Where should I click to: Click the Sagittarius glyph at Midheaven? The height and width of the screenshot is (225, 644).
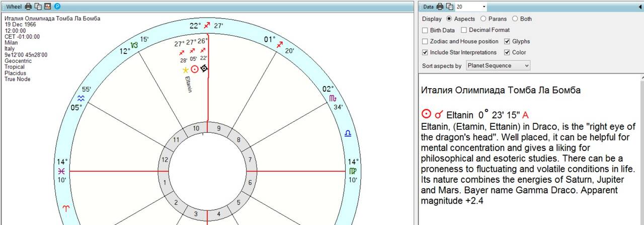(x=208, y=25)
